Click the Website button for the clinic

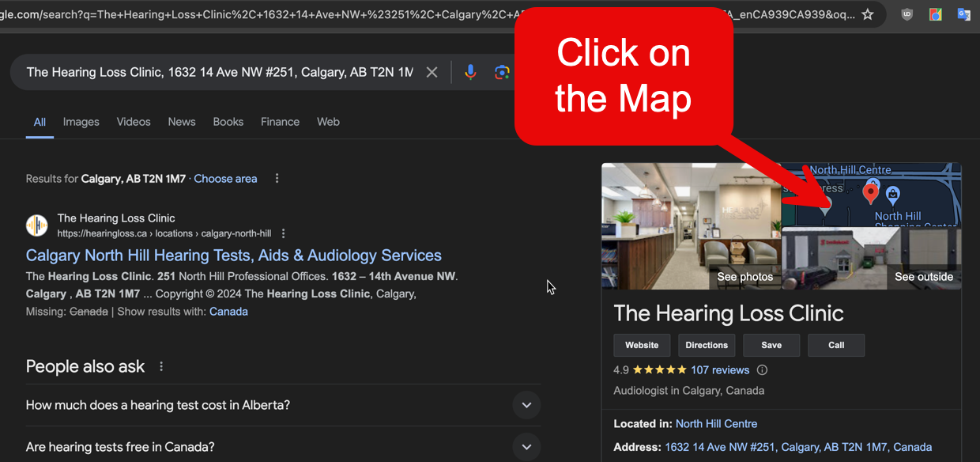tap(642, 345)
